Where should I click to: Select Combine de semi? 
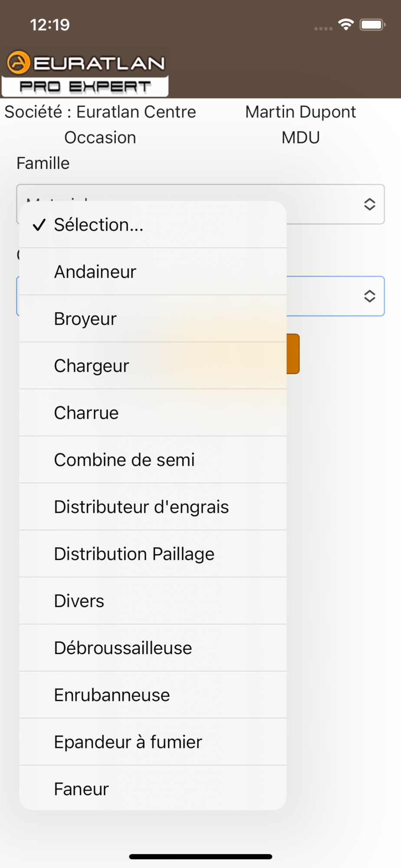click(x=153, y=460)
